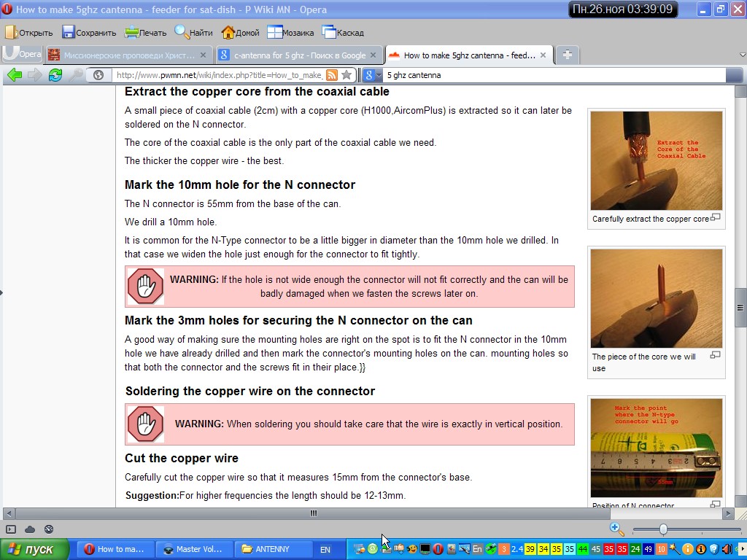Open a new tab with plus button

[567, 55]
